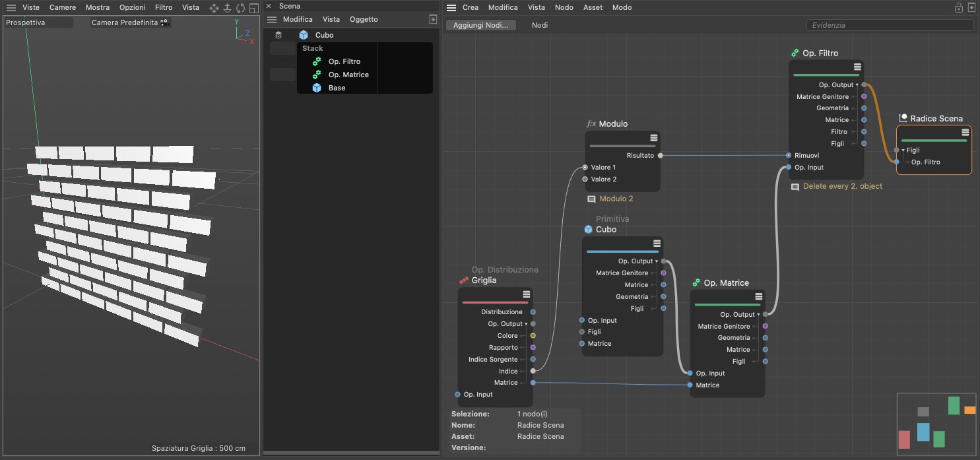Click the red Griglia node in the minimap
The image size is (980, 460).
tap(904, 440)
